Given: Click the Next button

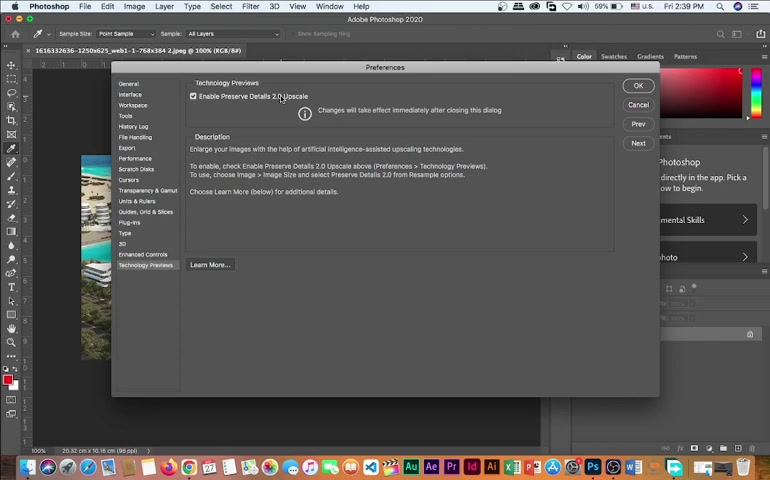Looking at the screenshot, I should click(x=638, y=143).
